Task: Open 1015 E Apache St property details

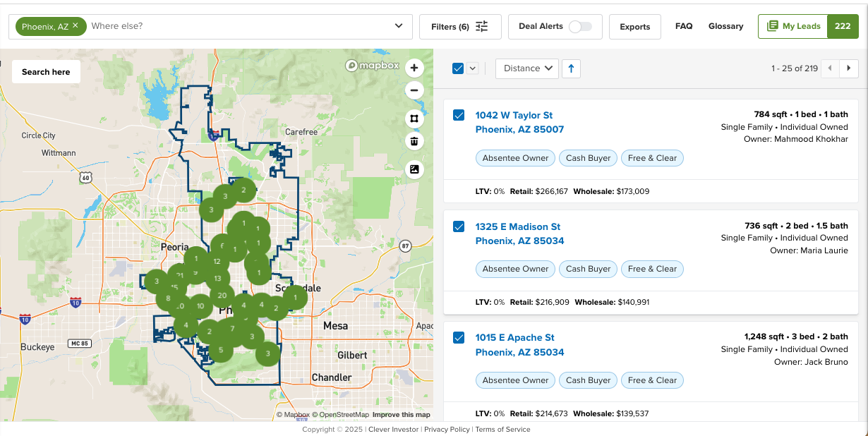Action: (x=519, y=345)
